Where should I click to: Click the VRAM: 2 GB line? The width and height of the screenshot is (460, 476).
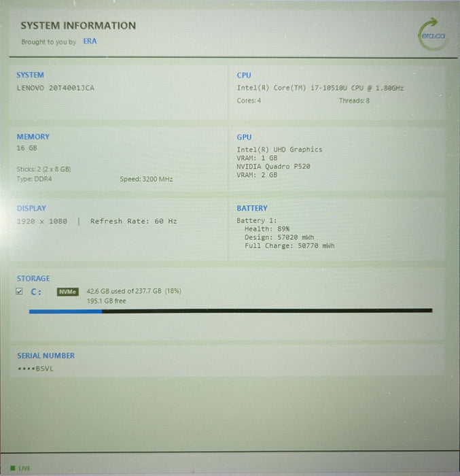tap(257, 175)
